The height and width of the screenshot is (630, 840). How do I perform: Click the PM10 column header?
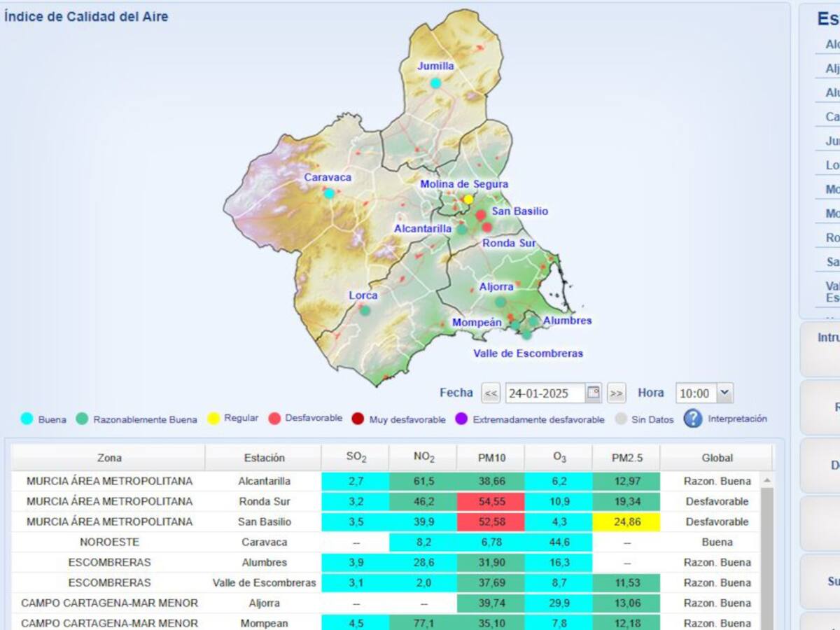point(491,458)
